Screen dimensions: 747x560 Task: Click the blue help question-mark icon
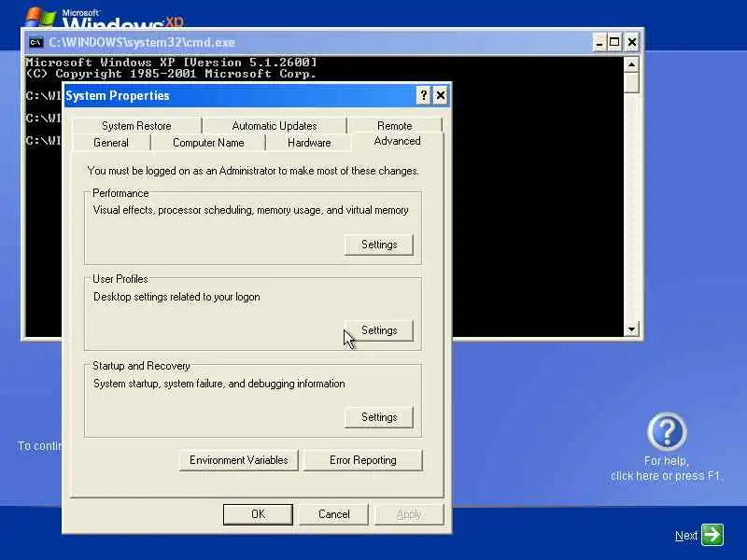667,431
